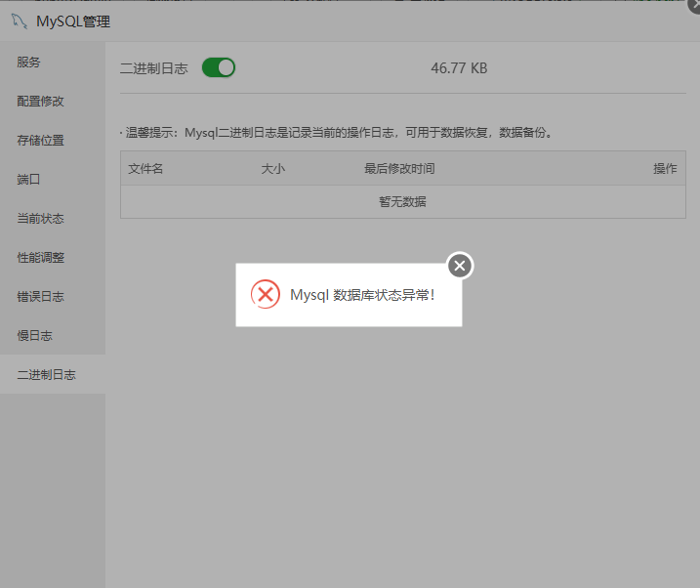The height and width of the screenshot is (588, 700).
Task: Click the Mysql 数据库状态异常 message text
Action: tap(362, 295)
